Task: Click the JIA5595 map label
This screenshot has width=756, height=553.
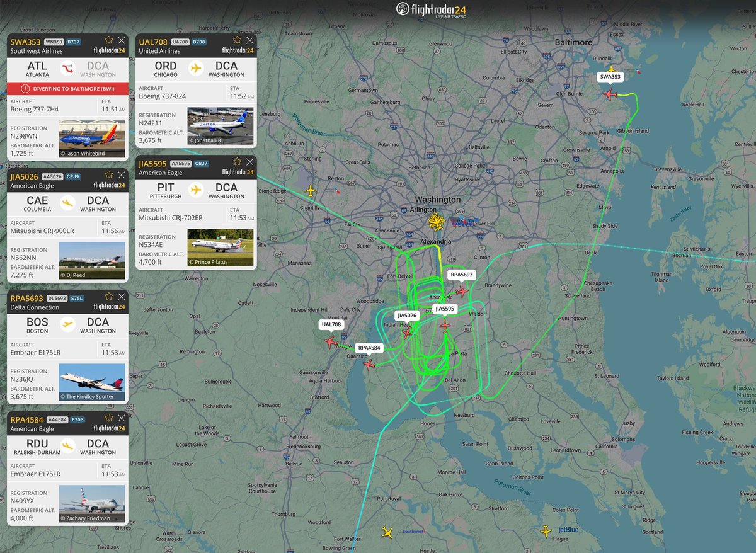Action: [445, 309]
